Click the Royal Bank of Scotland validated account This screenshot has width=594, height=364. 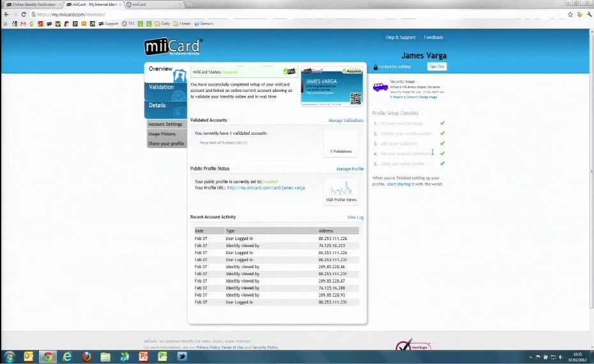[222, 143]
